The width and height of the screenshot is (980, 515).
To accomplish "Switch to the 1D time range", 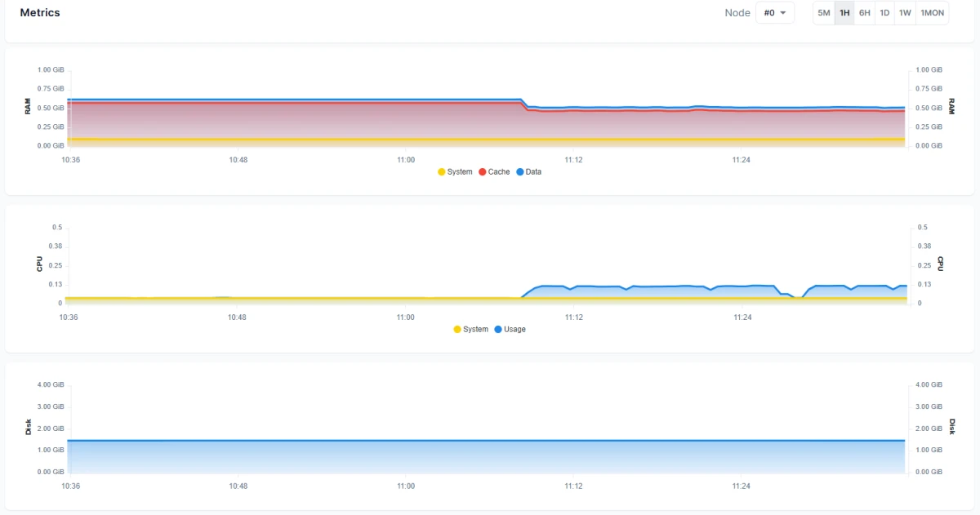I will pos(884,12).
